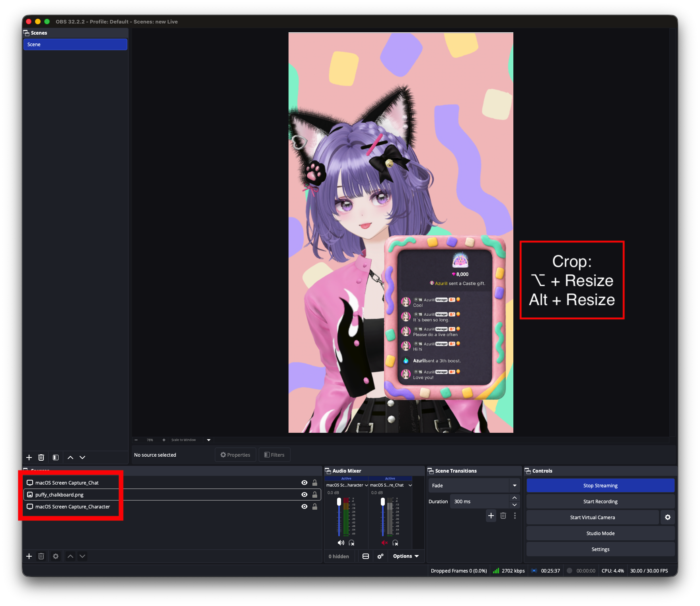Move the scene down with the arrow
The width and height of the screenshot is (700, 606).
82,457
